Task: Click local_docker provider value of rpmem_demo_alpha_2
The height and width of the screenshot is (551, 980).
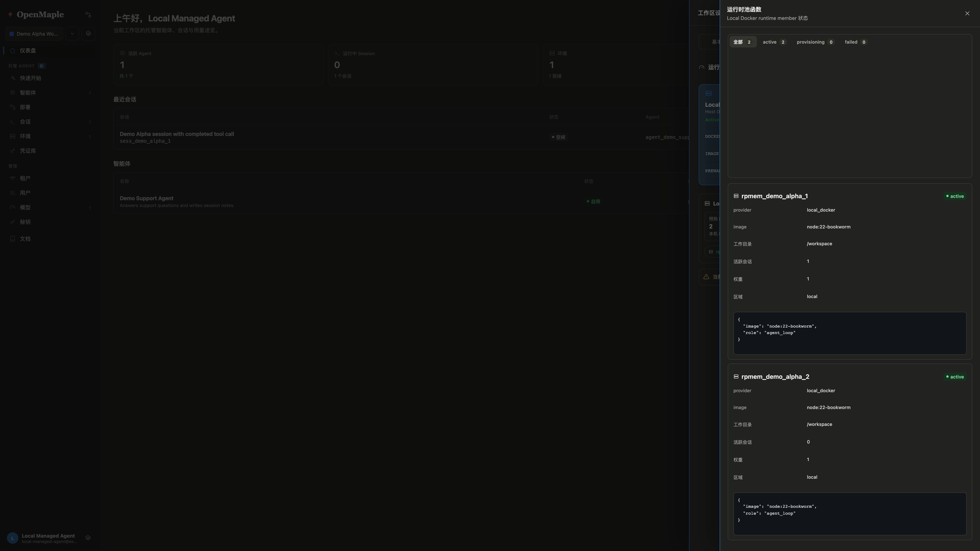Action: click(821, 390)
